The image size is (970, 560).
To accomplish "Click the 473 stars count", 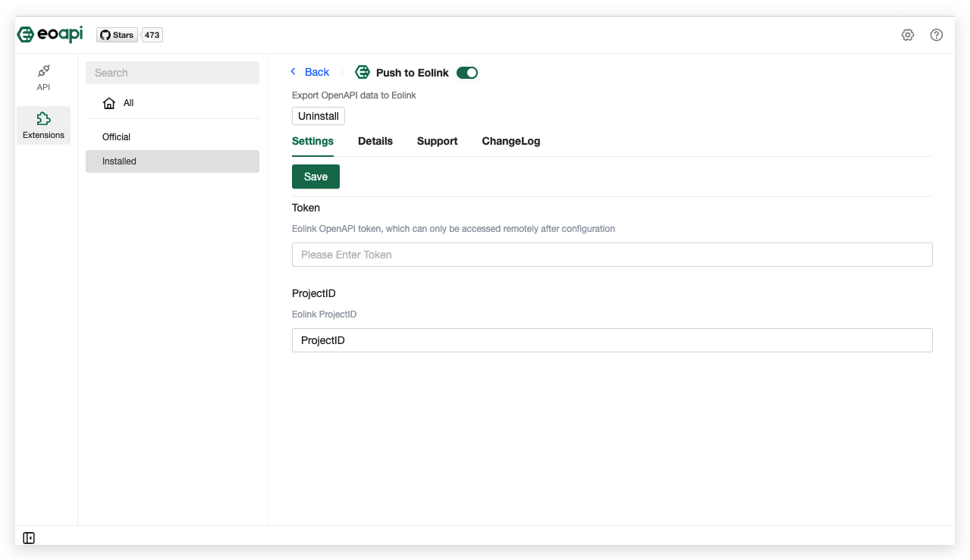I will [x=152, y=35].
